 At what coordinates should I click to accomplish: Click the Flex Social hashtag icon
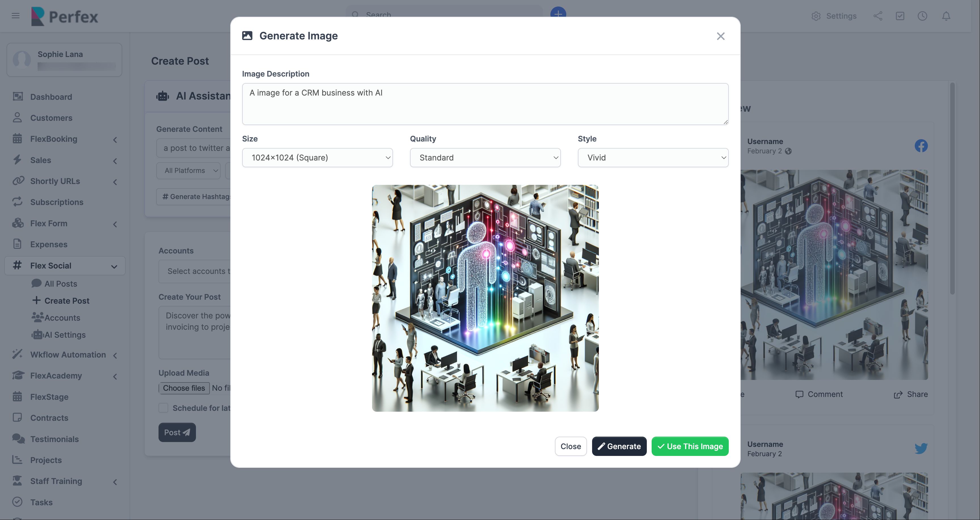pos(18,265)
